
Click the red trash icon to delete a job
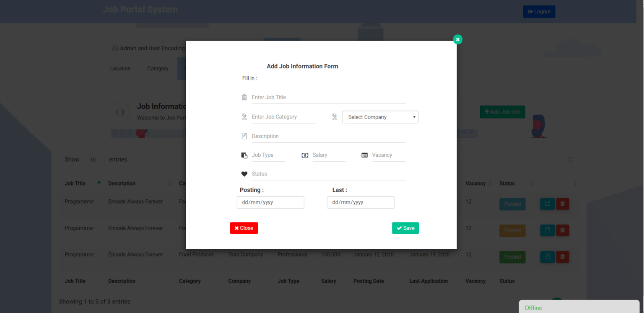point(563,204)
